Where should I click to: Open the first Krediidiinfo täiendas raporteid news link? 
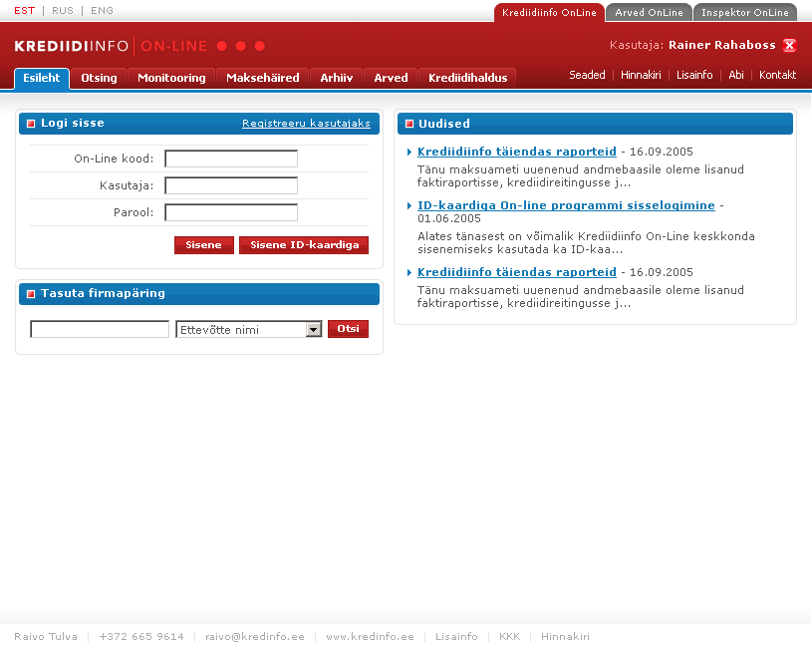point(517,152)
